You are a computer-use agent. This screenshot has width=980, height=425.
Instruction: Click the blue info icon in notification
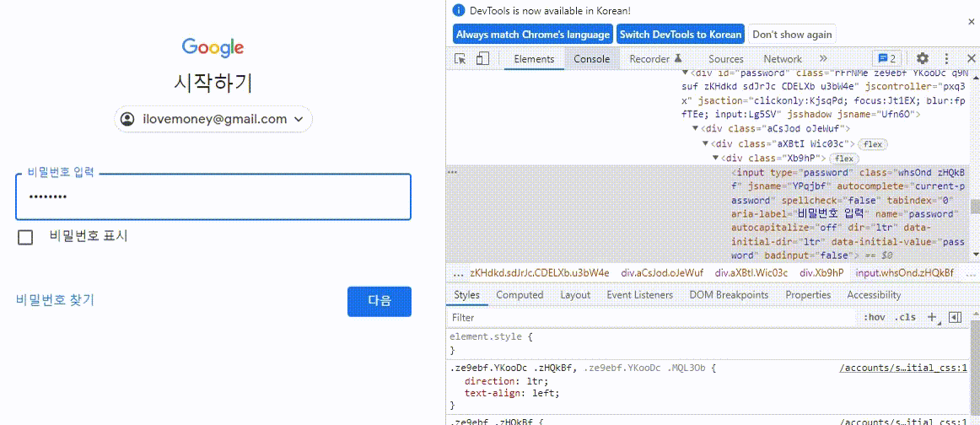pyautogui.click(x=460, y=11)
